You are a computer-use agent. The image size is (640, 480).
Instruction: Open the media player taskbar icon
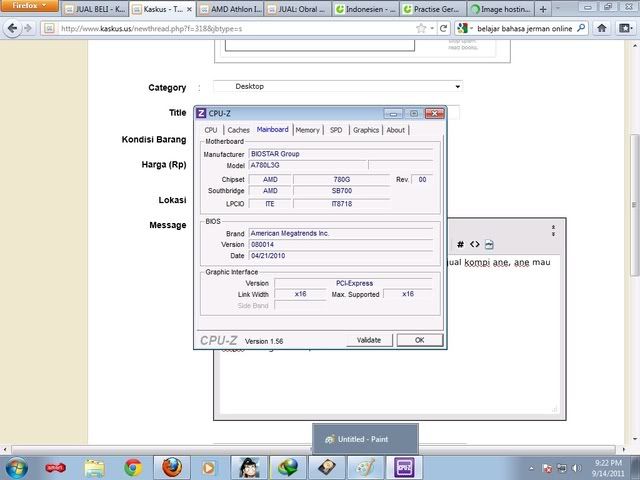click(x=209, y=468)
